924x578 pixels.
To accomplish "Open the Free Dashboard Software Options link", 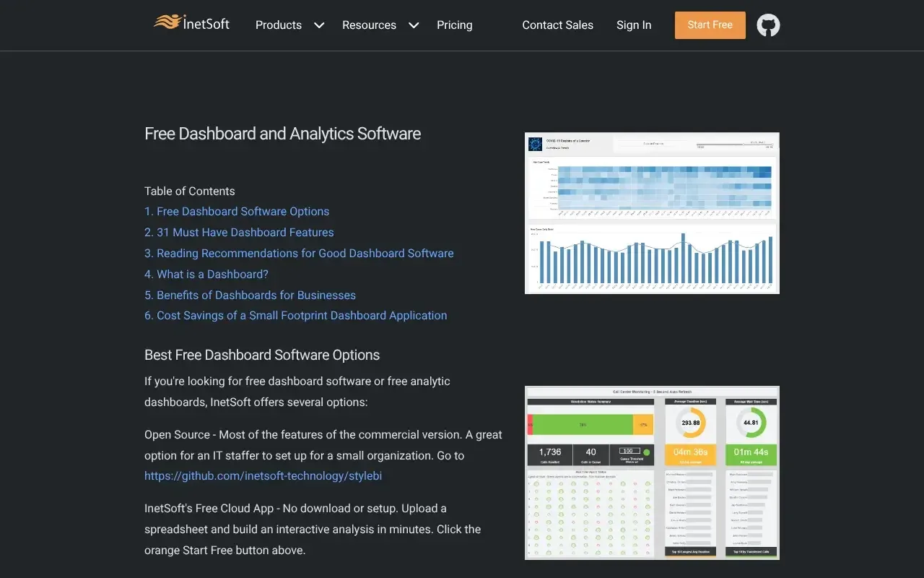I will [x=237, y=211].
